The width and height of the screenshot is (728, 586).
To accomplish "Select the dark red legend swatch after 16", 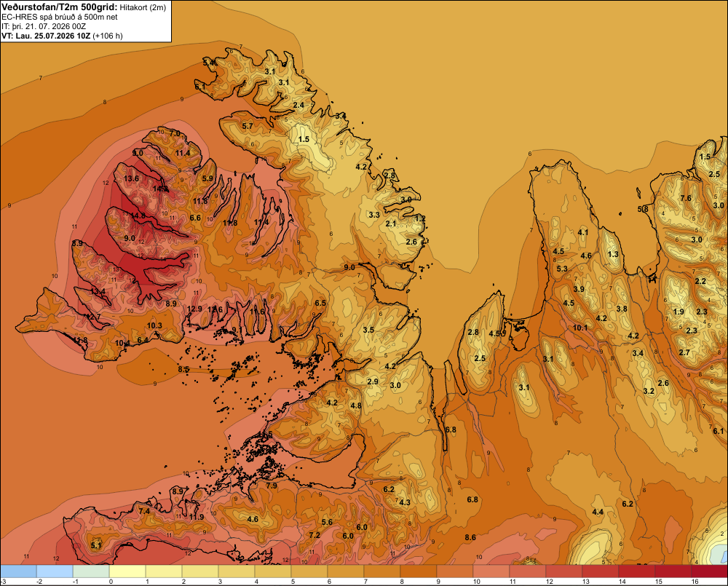I will tap(709, 571).
